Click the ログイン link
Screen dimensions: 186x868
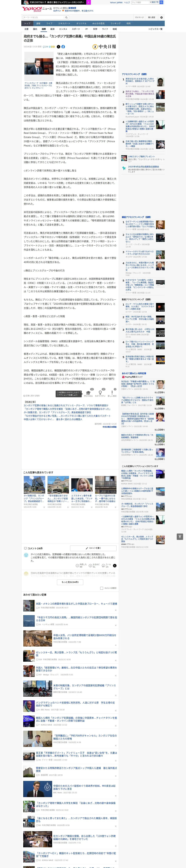tap(57, 11)
